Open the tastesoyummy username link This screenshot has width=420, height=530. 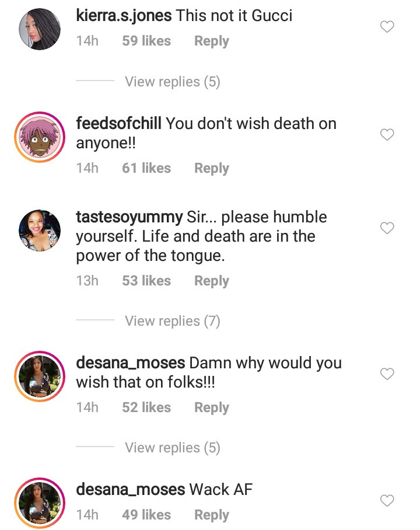(x=129, y=217)
